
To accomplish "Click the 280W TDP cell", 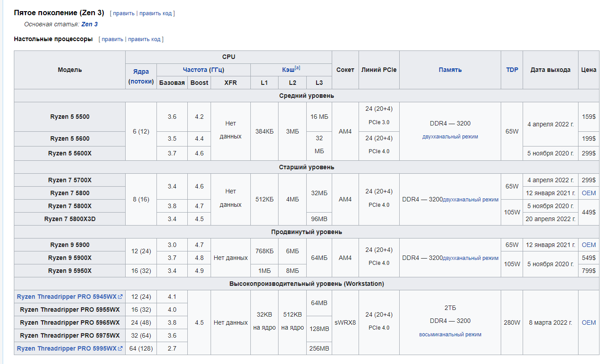I will pos(512,322).
